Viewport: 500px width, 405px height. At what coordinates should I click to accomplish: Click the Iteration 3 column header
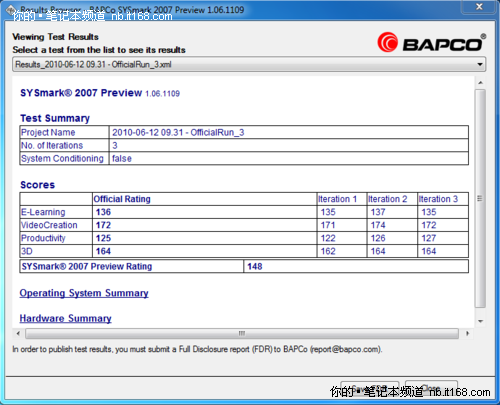pyautogui.click(x=438, y=199)
